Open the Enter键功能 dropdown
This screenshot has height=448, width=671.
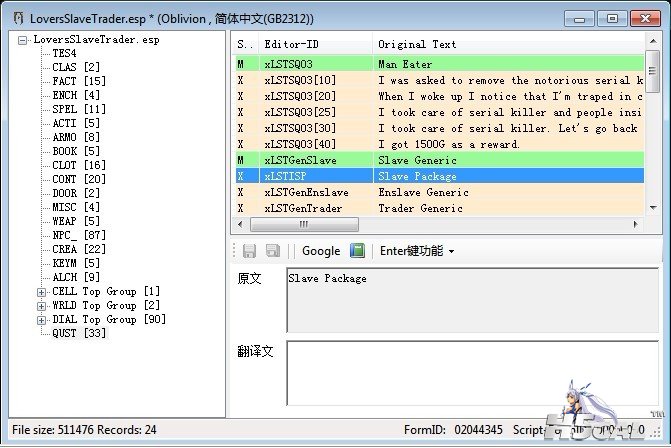pyautogui.click(x=417, y=251)
